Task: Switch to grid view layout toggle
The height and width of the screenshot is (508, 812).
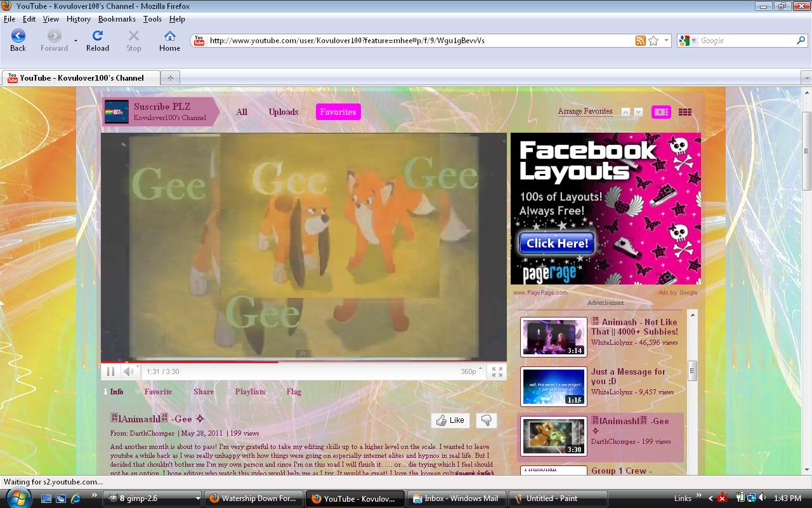Action: point(685,112)
